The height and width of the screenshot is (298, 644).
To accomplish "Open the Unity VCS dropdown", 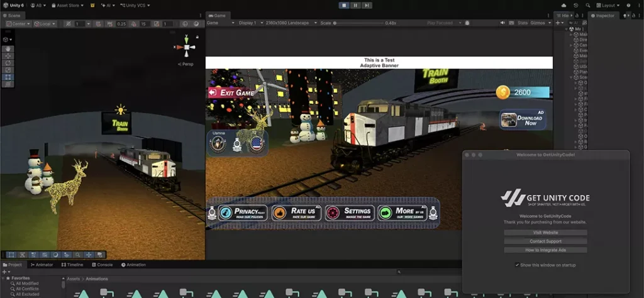I will point(135,5).
